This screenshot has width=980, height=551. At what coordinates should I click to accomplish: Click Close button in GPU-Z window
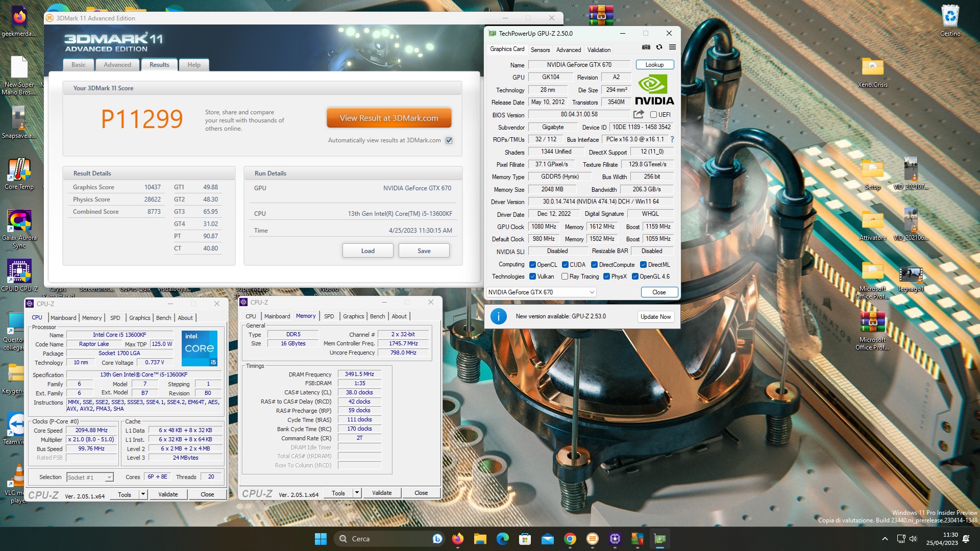point(659,292)
